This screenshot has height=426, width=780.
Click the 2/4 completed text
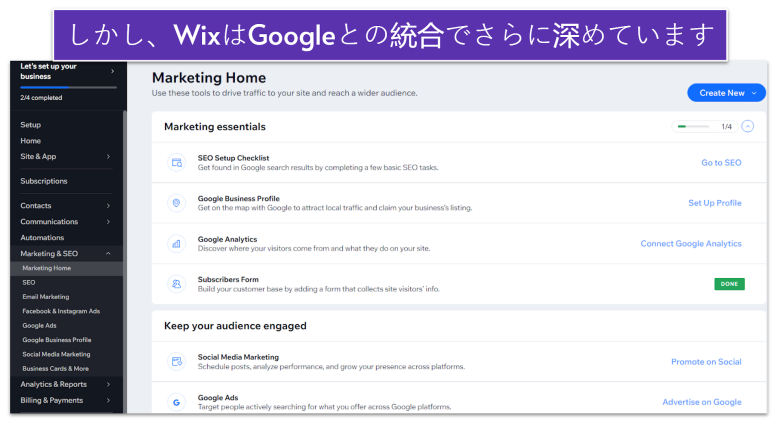pyautogui.click(x=41, y=98)
